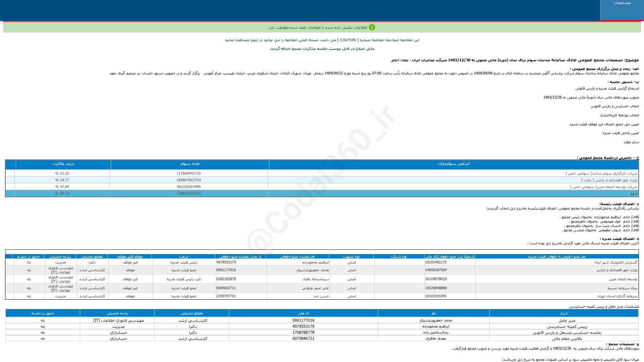
Task: Select board national code 4579553179
Action: click(226, 262)
